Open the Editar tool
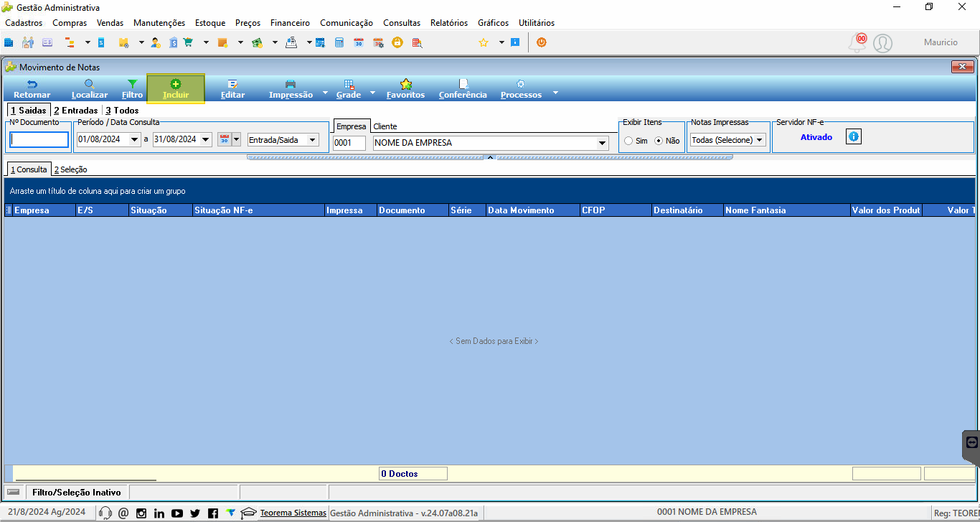This screenshot has width=980, height=522. pyautogui.click(x=232, y=89)
